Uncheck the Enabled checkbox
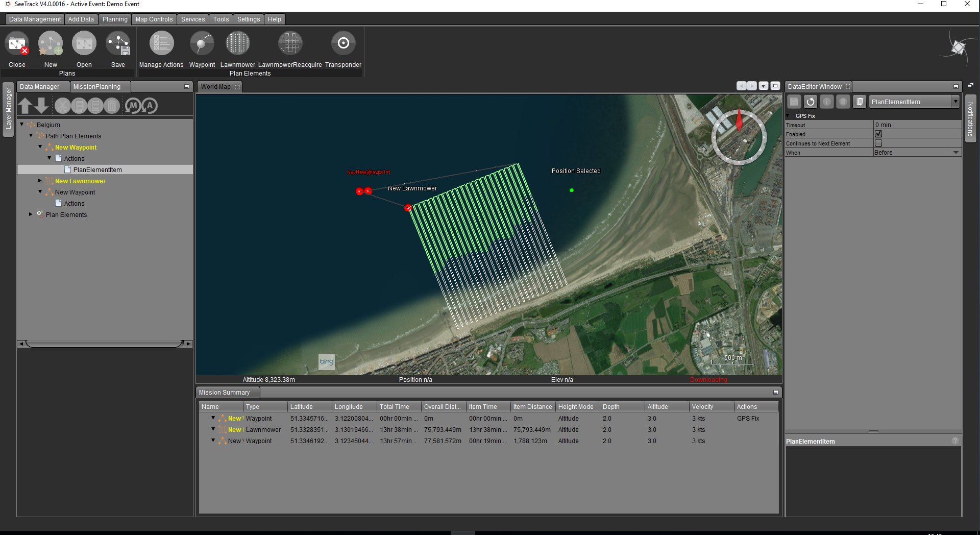The height and width of the screenshot is (535, 980). pos(878,134)
